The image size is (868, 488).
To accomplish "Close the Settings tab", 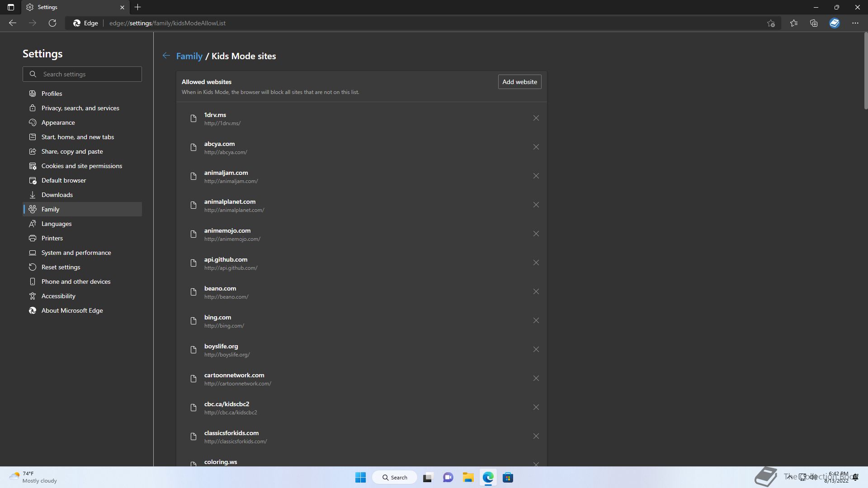I will click(x=122, y=7).
